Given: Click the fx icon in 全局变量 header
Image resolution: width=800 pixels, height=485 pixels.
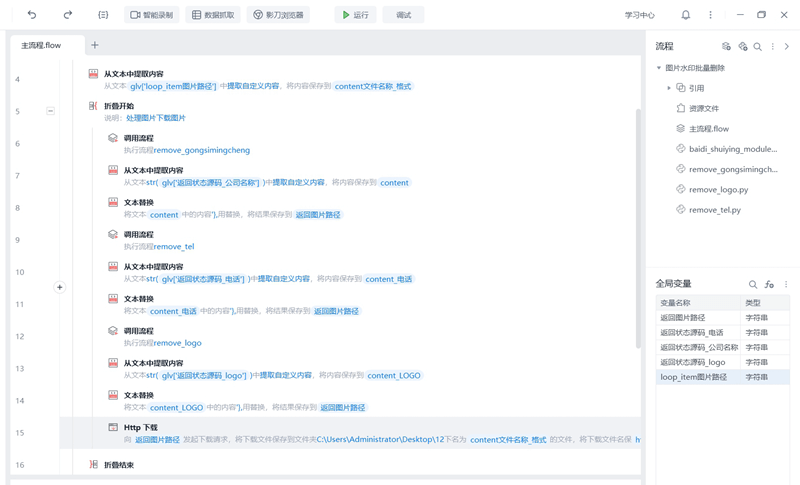Looking at the screenshot, I should point(769,284).
